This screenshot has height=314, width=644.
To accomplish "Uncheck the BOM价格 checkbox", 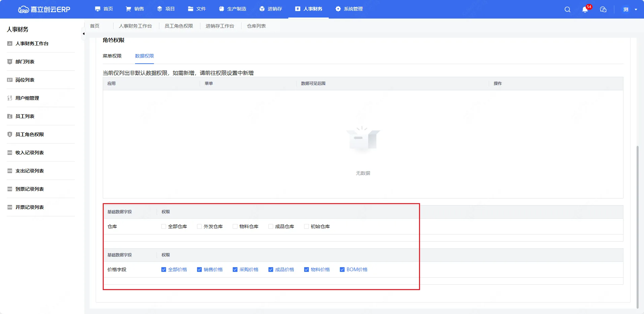I will pos(342,270).
